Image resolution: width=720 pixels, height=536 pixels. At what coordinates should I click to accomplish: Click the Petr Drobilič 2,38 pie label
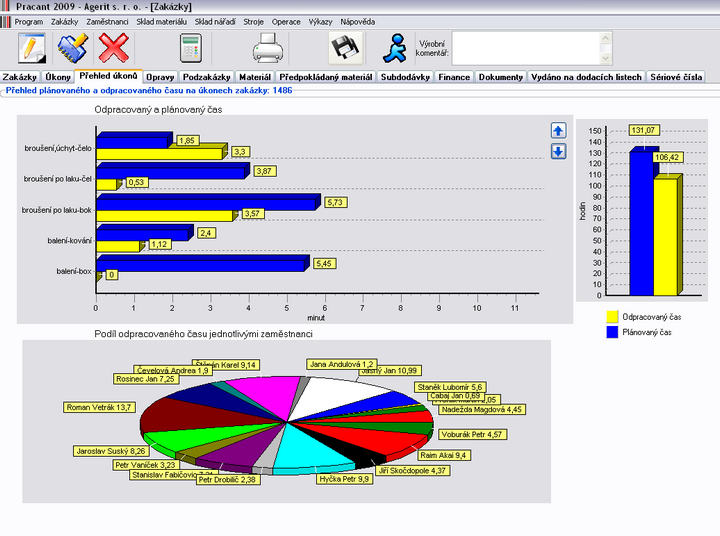click(228, 480)
